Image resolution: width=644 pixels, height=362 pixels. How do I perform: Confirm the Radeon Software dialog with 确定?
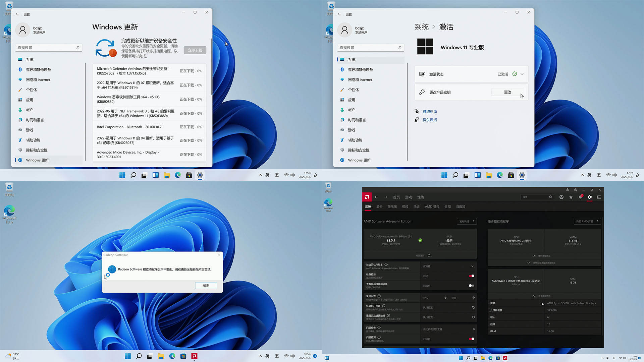click(x=206, y=286)
